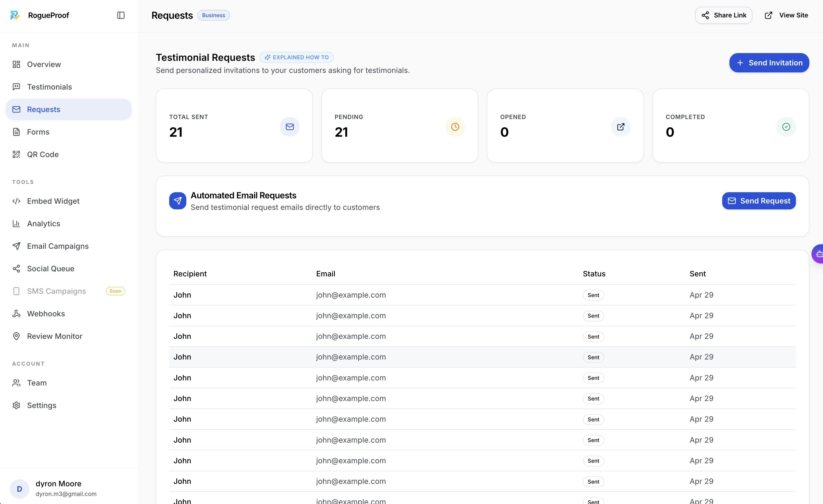Open the chatbot widget at right edge
Image resolution: width=823 pixels, height=504 pixels.
click(818, 254)
